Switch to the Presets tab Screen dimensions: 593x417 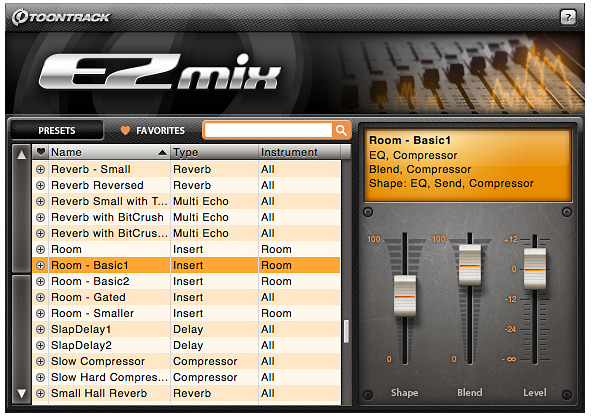pyautogui.click(x=57, y=130)
